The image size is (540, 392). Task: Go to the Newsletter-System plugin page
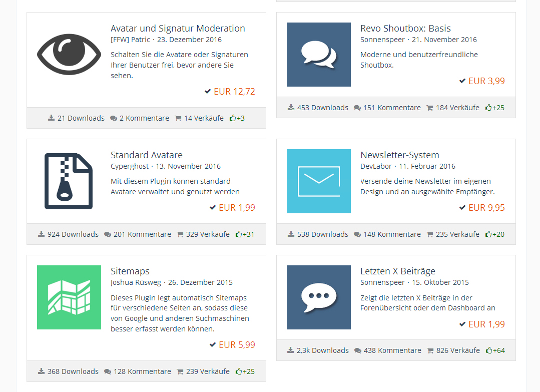(399, 155)
